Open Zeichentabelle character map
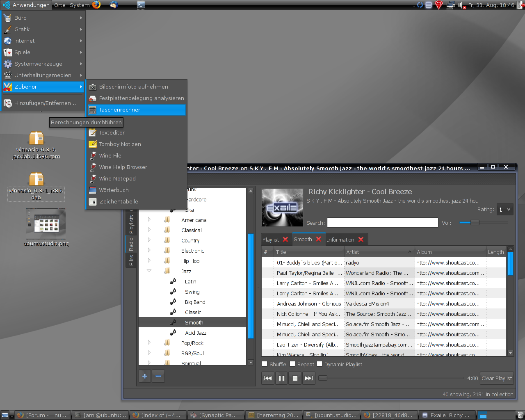 (x=136, y=201)
